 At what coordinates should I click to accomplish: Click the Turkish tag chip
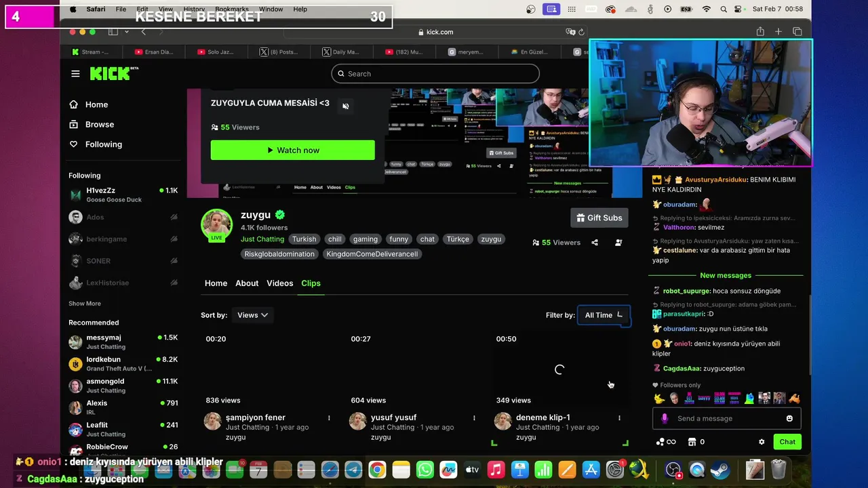[304, 239]
